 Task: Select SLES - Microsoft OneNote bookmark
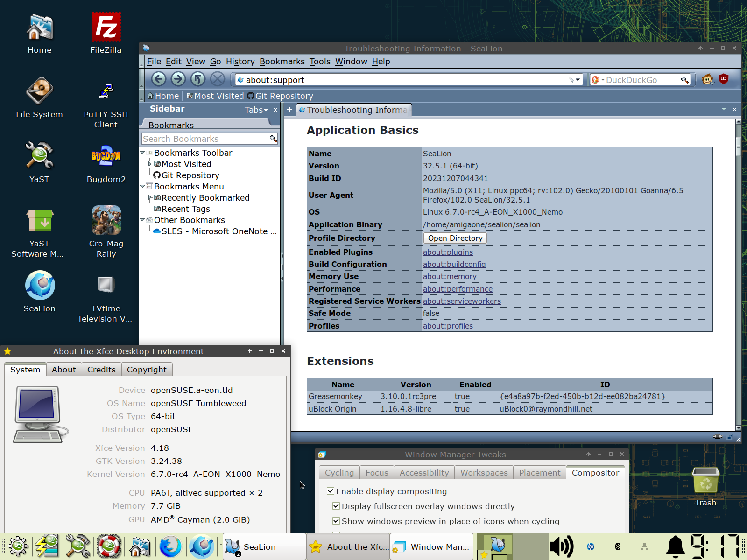coord(215,231)
